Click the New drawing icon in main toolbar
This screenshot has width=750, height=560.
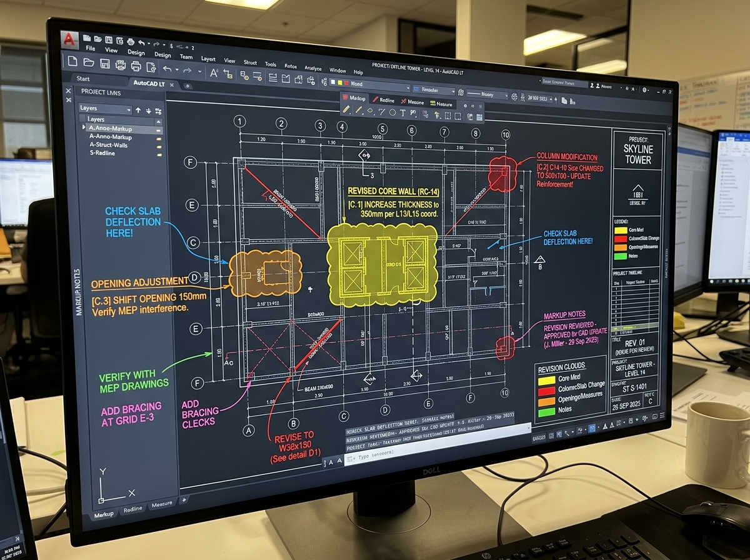click(x=72, y=61)
